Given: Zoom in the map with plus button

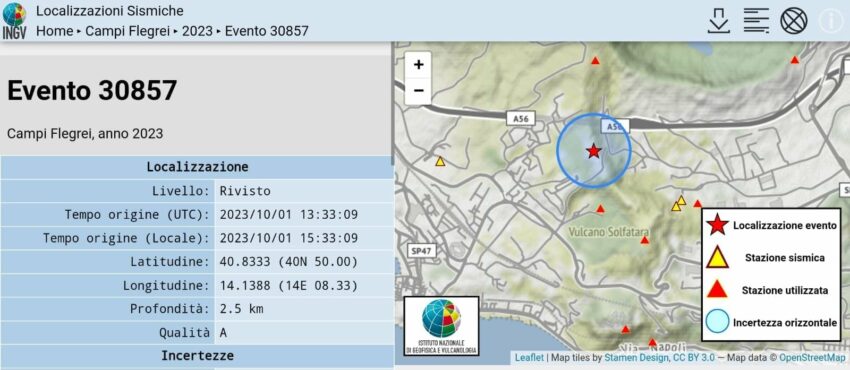Looking at the screenshot, I should pos(418,65).
